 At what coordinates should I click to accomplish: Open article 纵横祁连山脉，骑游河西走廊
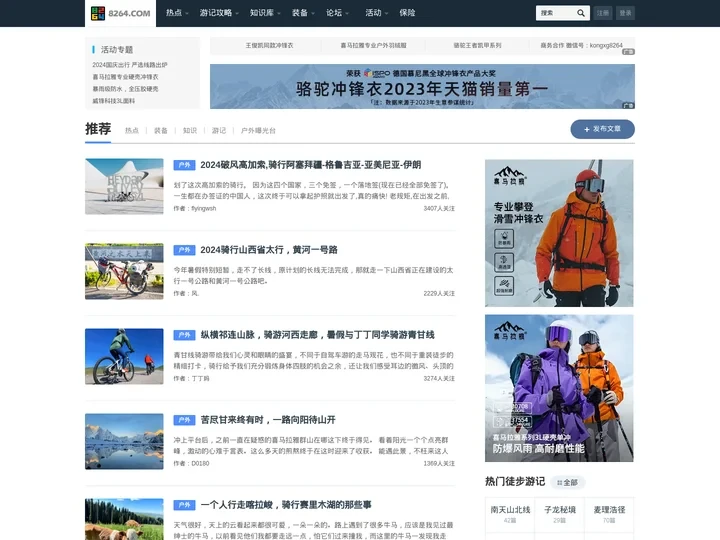[317, 335]
